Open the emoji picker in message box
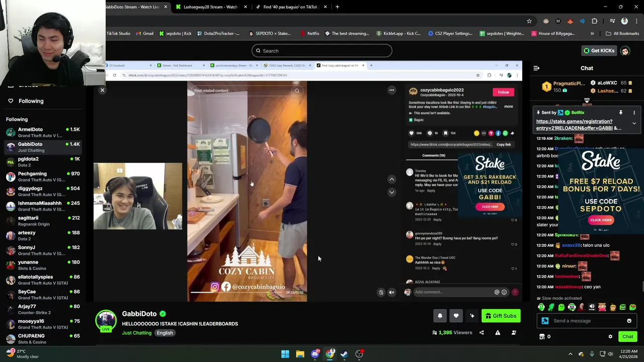Image resolution: width=644 pixels, height=362 pixels. point(629,321)
